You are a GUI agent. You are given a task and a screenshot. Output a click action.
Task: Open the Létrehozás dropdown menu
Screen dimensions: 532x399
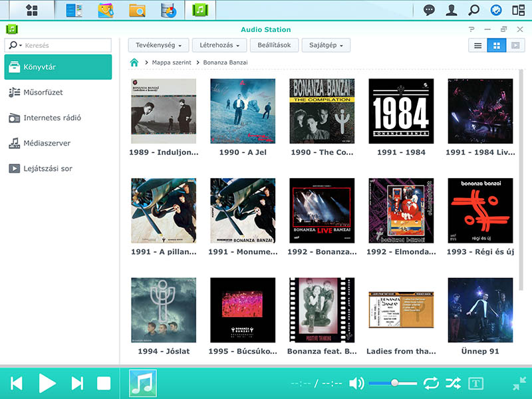coord(219,45)
